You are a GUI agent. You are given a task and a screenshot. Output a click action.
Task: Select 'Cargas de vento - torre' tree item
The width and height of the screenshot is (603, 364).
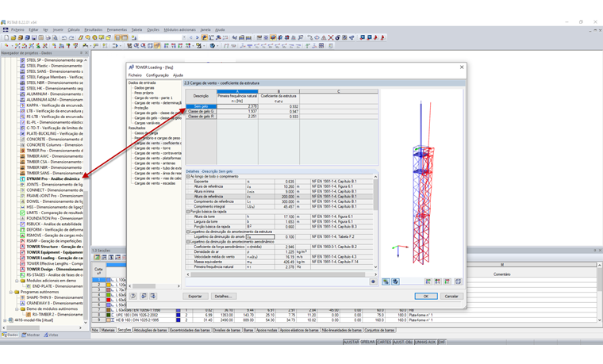pos(152,148)
